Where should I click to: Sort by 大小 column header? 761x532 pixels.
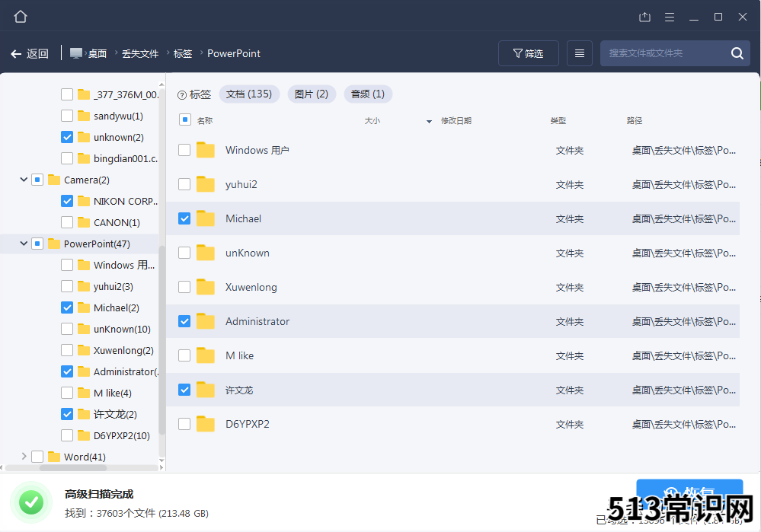pos(373,121)
